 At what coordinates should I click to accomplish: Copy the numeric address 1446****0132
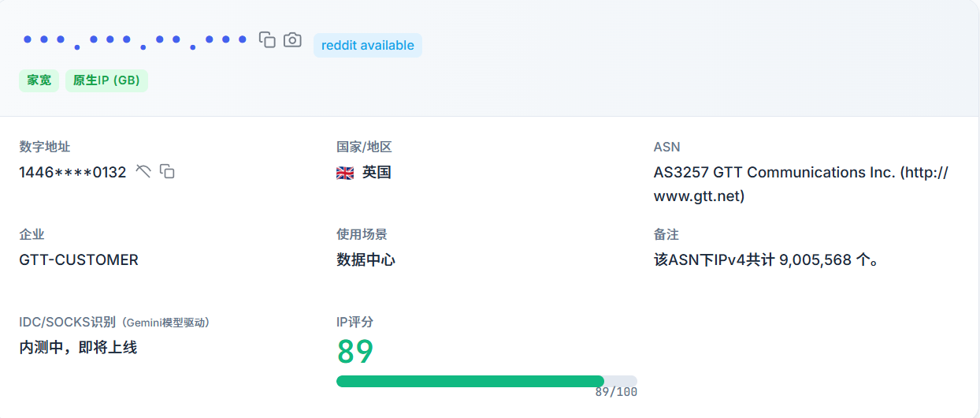click(167, 171)
